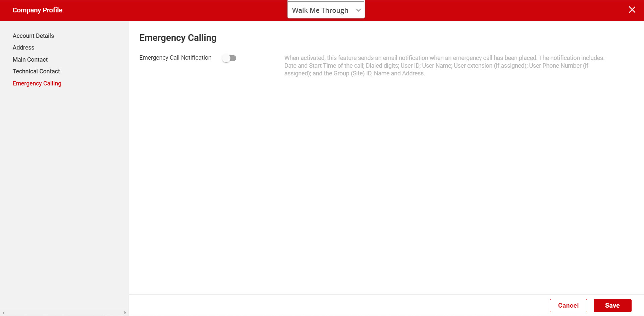
Task: Click the notification feature description text
Action: coord(444,66)
